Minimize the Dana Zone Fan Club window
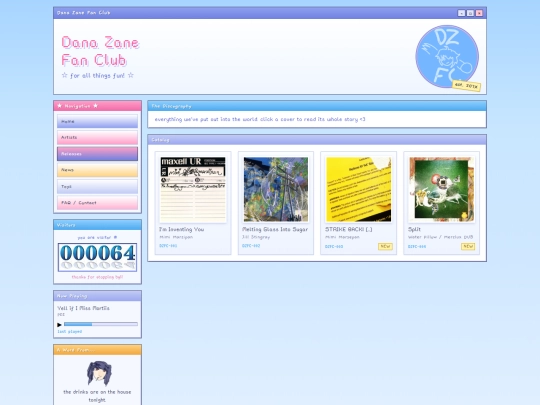The width and height of the screenshot is (540, 405). point(461,13)
